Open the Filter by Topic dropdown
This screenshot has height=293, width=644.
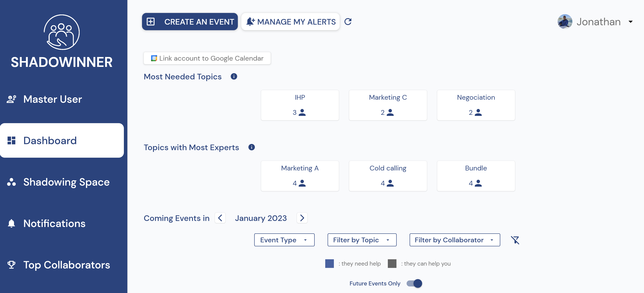click(362, 240)
